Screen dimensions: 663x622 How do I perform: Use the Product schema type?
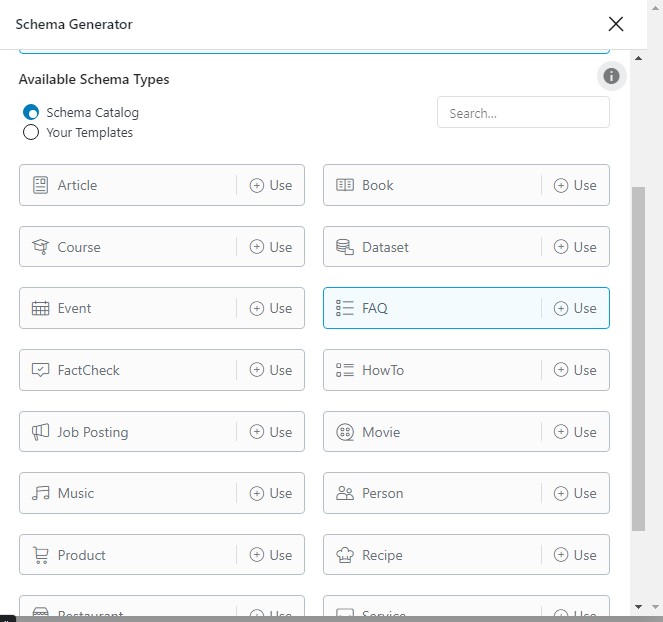[x=271, y=555]
